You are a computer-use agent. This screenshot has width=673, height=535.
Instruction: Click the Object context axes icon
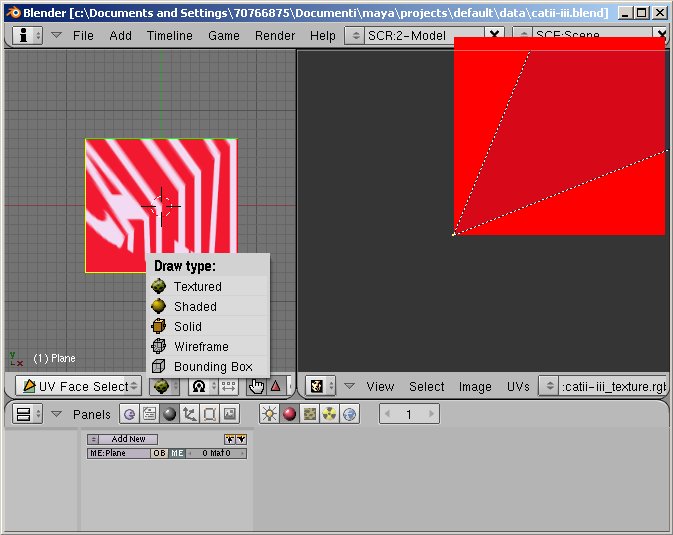tap(189, 414)
